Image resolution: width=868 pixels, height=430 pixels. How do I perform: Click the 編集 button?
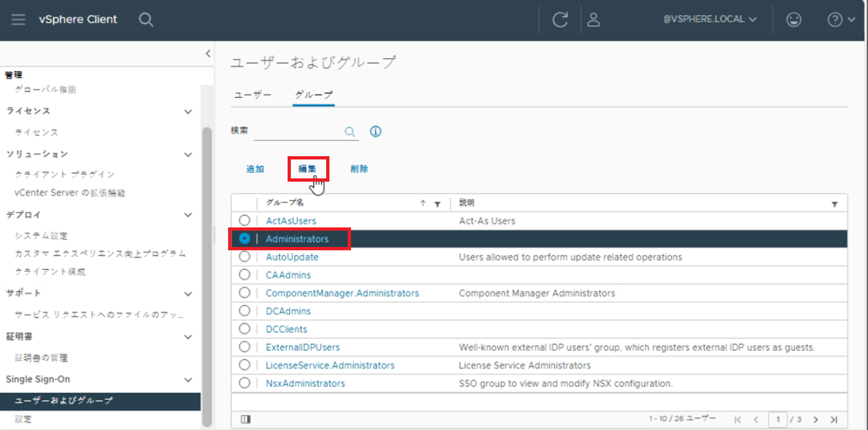tap(308, 169)
